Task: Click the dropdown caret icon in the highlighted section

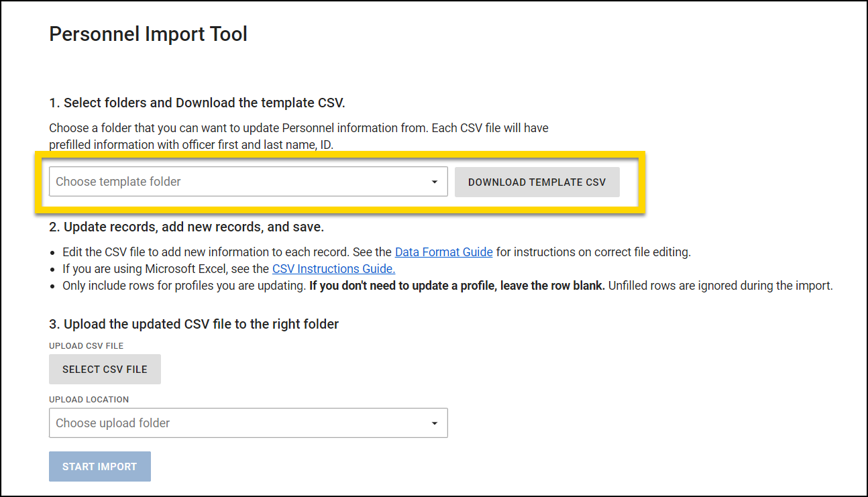Action: point(436,181)
